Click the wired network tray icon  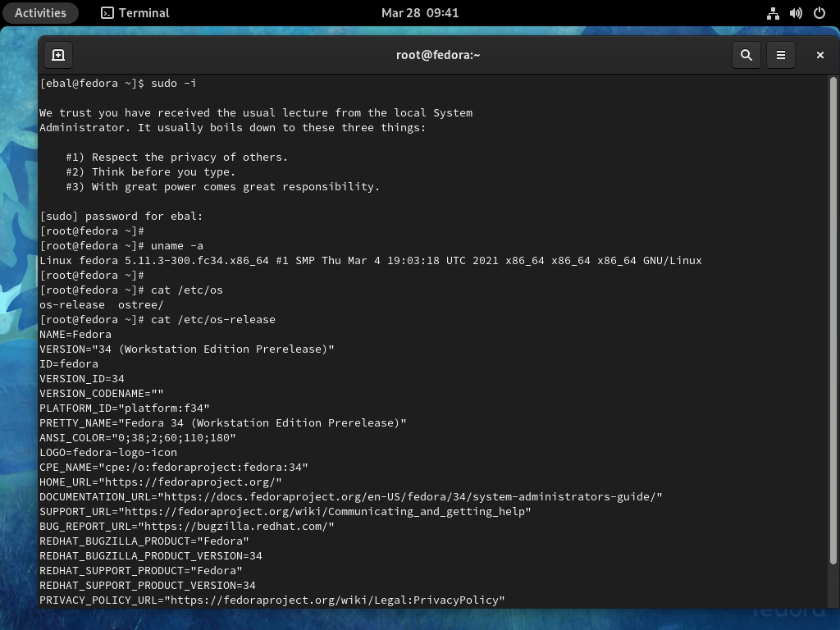point(773,12)
